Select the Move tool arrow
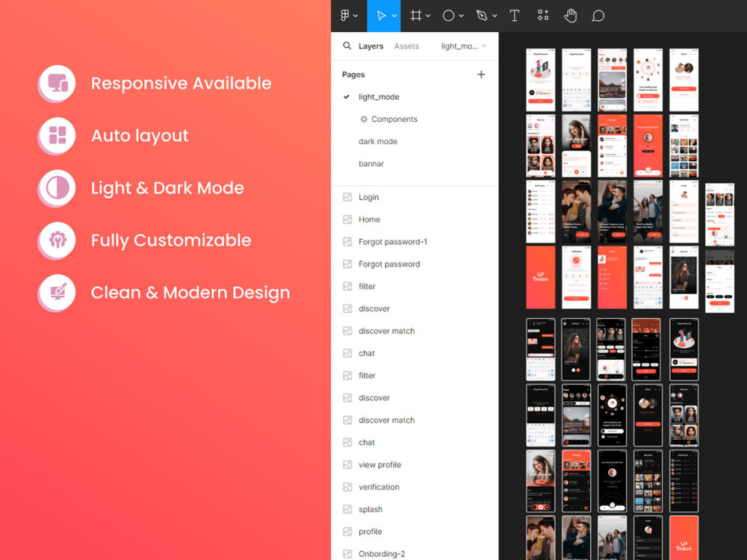Screen dimensions: 747x560 [381, 16]
